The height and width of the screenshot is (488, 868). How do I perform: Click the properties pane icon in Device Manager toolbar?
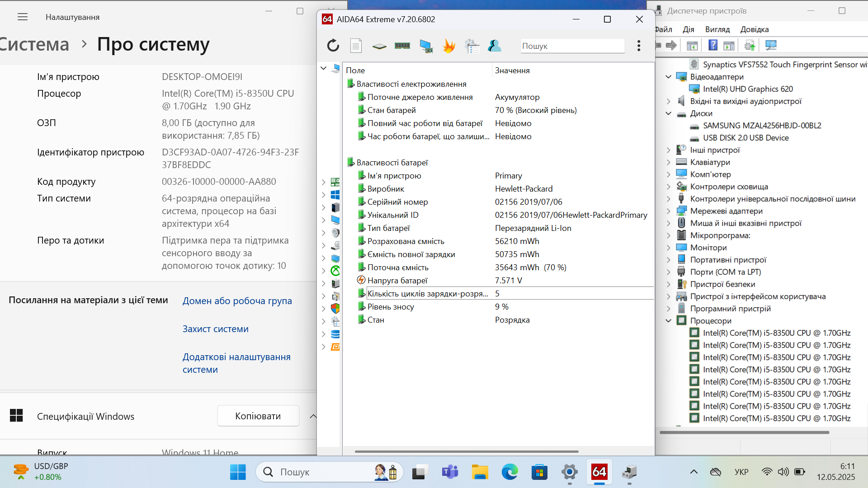(x=729, y=46)
